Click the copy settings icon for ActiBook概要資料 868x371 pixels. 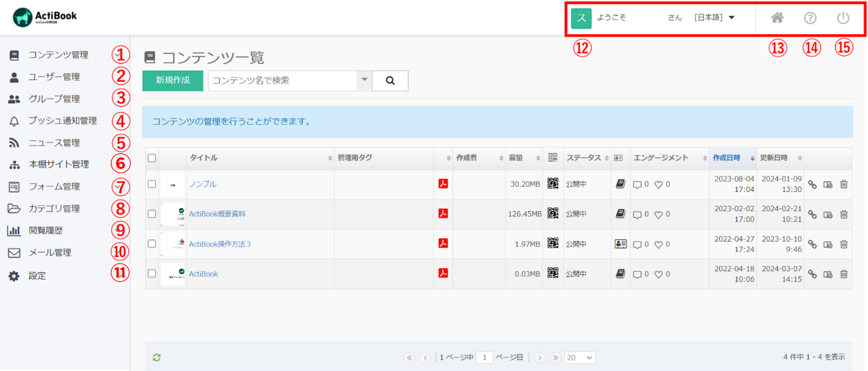(828, 214)
